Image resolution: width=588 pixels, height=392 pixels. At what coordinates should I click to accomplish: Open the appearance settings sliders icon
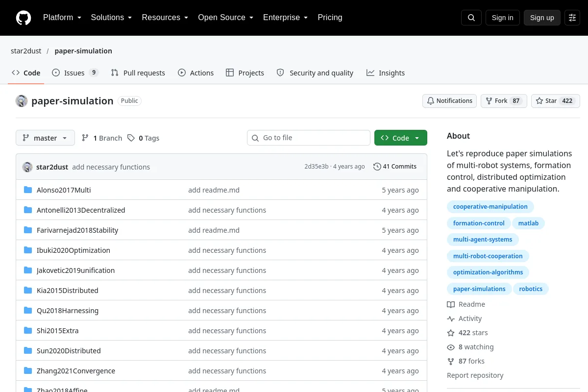tap(572, 18)
